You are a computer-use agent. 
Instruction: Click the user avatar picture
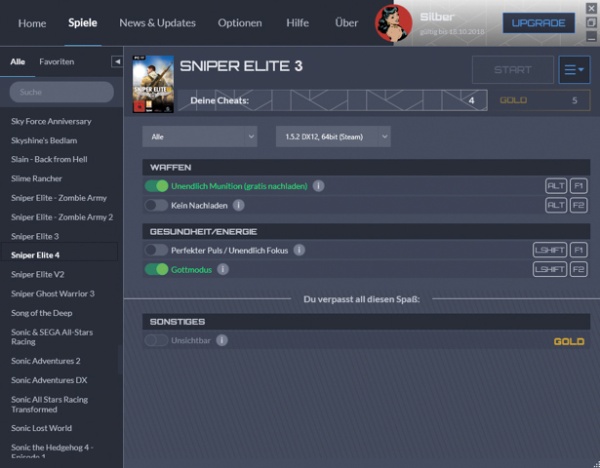[394, 23]
